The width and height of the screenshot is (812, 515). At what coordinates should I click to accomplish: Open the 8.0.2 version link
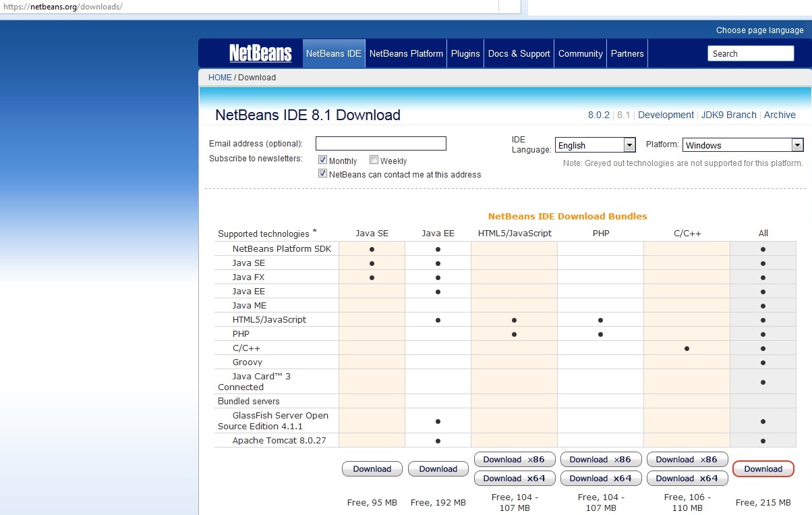click(599, 115)
